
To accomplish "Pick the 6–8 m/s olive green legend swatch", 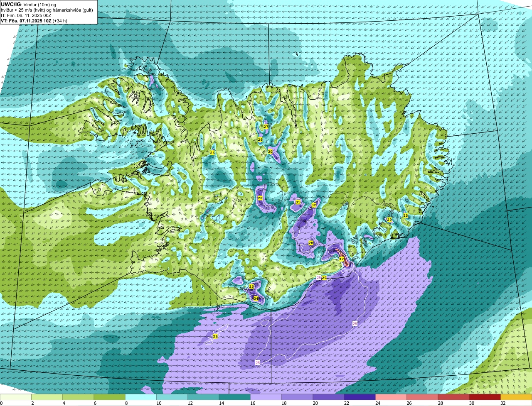I will tap(109, 397).
